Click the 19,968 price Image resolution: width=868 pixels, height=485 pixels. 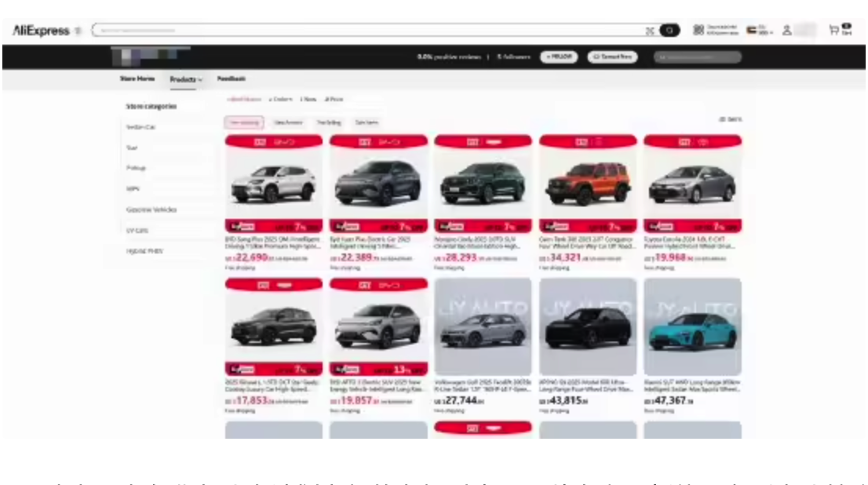point(669,258)
